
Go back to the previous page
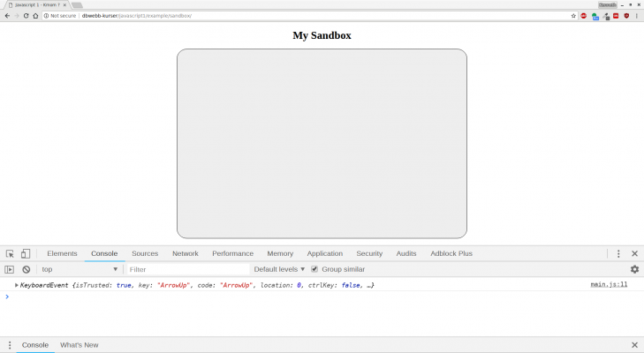[x=7, y=16]
